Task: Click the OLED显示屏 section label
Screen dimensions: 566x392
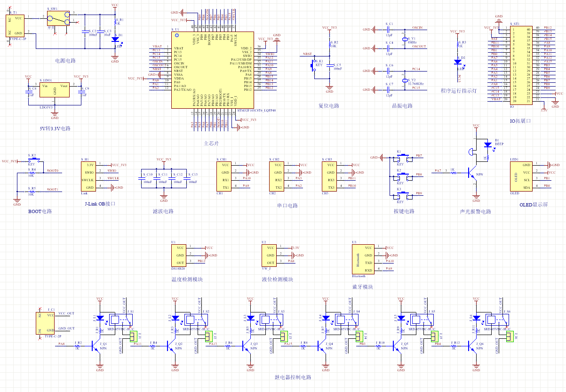Action: click(x=534, y=205)
